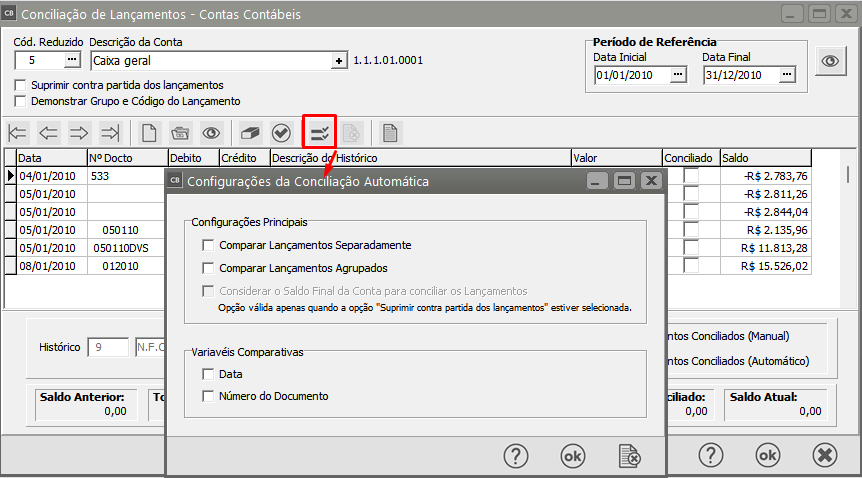The height and width of the screenshot is (478, 862).
Task: Open Cód. Reduzido lookup ellipsis button
Action: pyautogui.click(x=71, y=60)
